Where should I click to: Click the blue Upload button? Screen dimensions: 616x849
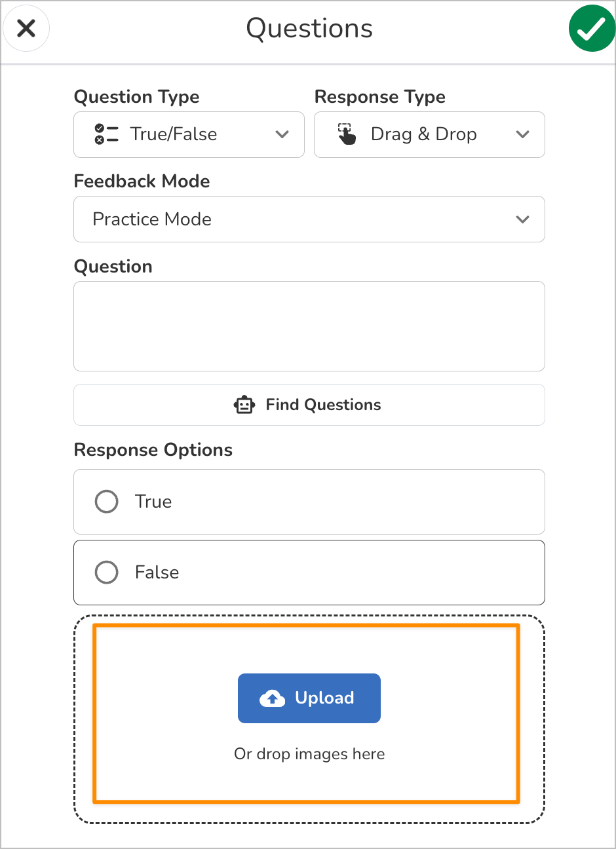[309, 698]
